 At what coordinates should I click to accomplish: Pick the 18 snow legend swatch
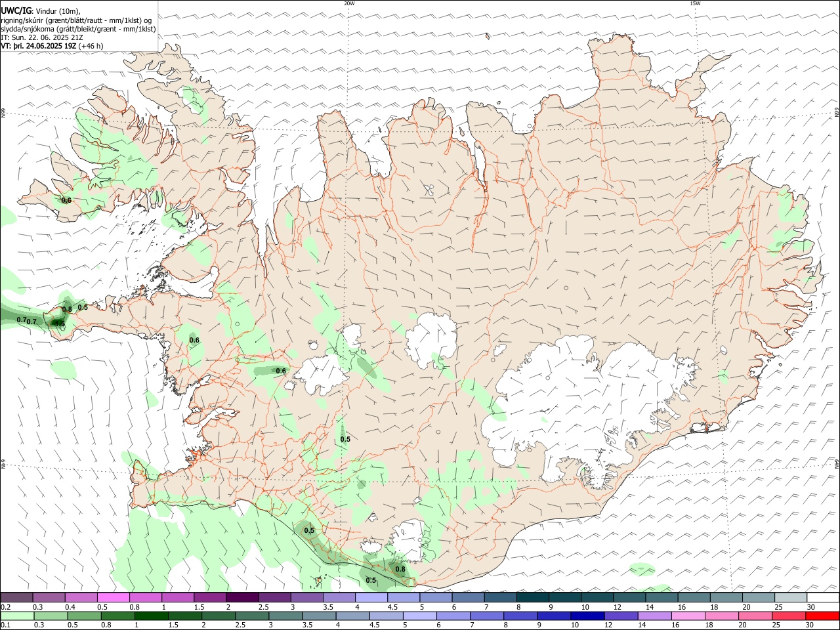[x=726, y=597]
